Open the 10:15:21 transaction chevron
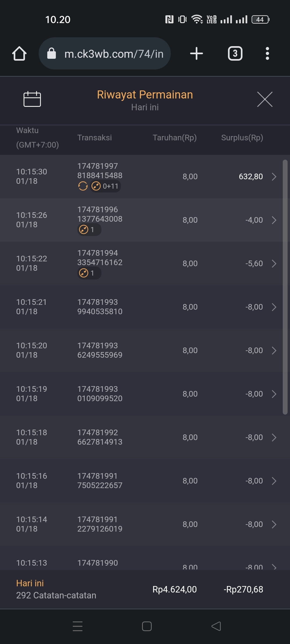 tap(274, 307)
